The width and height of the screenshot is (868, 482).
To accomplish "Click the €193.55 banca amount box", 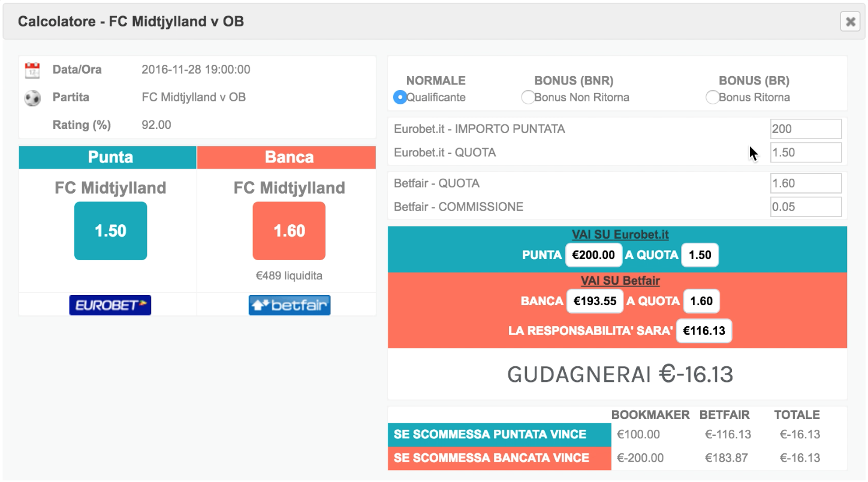I will coord(595,301).
